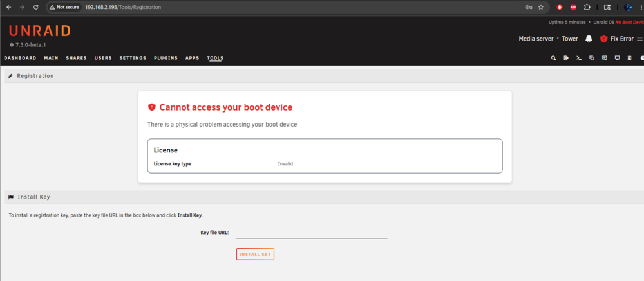Click the Not secure warning badge
This screenshot has width=644, height=281.
point(64,7)
